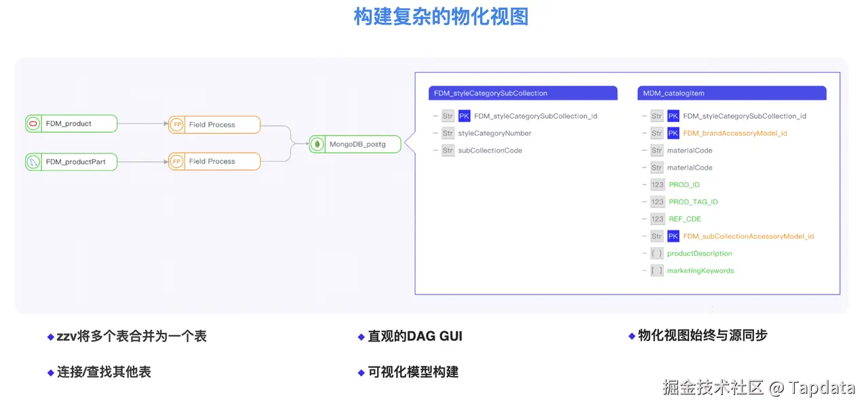
Task: Select the FDM_product source node
Action: tap(71, 124)
